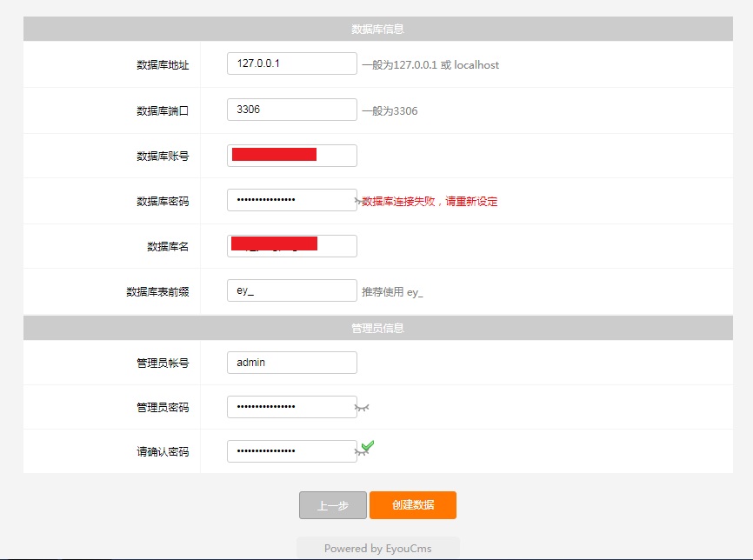Screen dimensions: 753x560
Task: Click the 请确认密码 label
Action: (x=163, y=452)
